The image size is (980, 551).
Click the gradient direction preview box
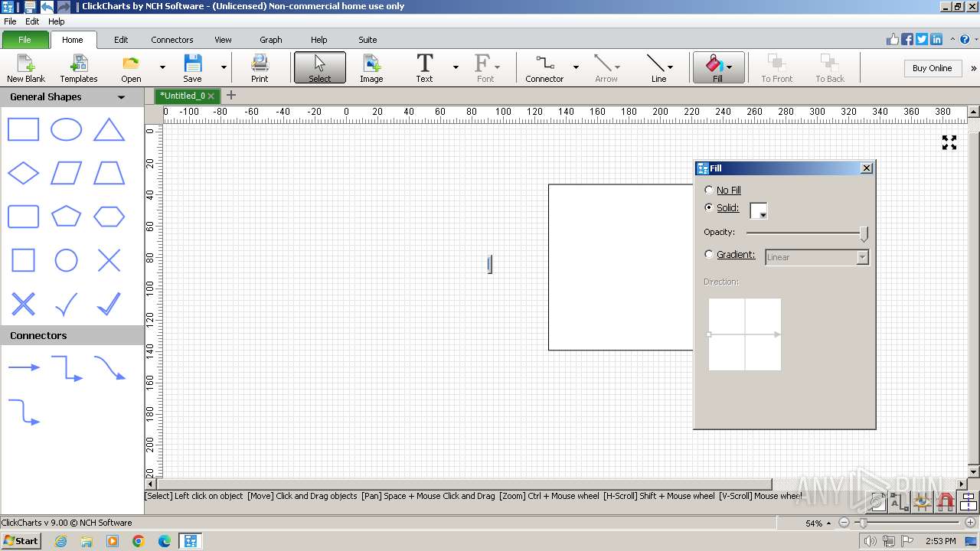click(745, 334)
